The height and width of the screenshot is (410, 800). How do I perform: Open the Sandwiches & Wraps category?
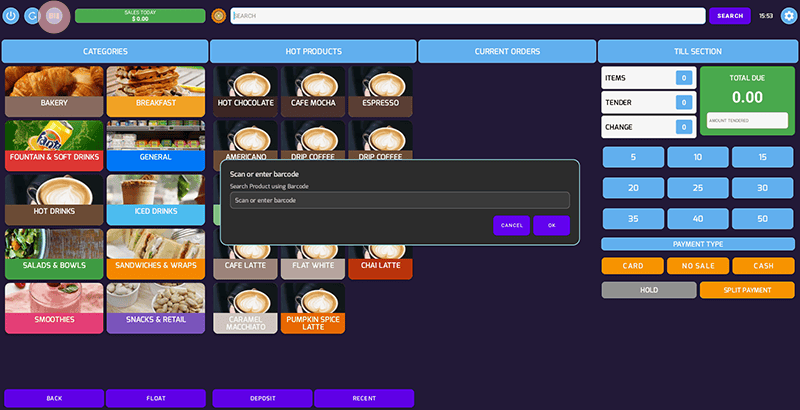coord(156,254)
